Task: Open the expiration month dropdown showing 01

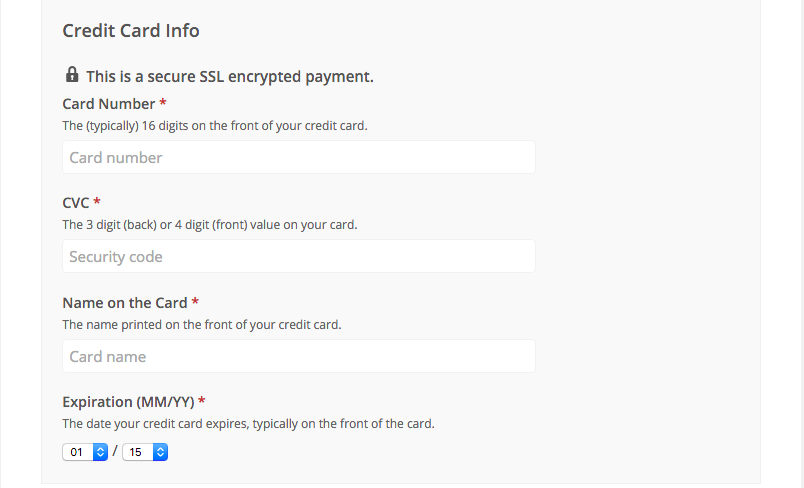Action: point(85,452)
